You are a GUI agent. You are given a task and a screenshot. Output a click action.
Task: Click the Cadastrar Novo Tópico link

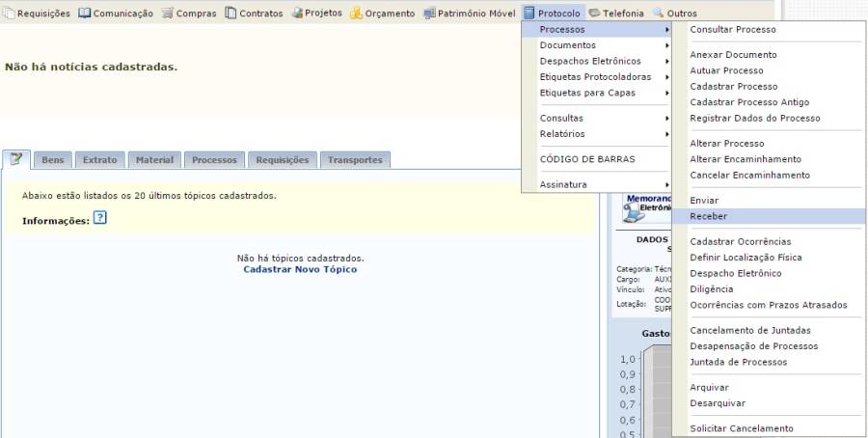[300, 269]
